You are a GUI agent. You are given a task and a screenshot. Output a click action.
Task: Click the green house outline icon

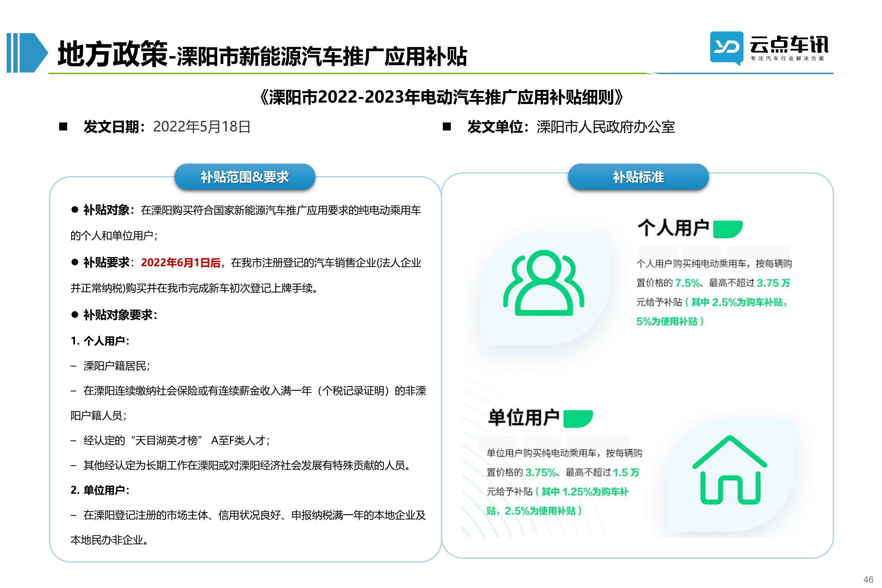[x=729, y=469]
